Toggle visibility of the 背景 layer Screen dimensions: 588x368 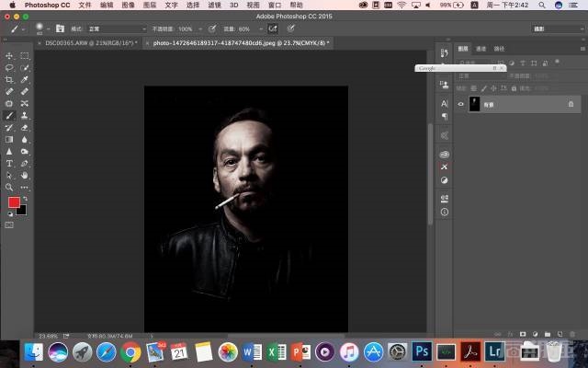click(461, 104)
